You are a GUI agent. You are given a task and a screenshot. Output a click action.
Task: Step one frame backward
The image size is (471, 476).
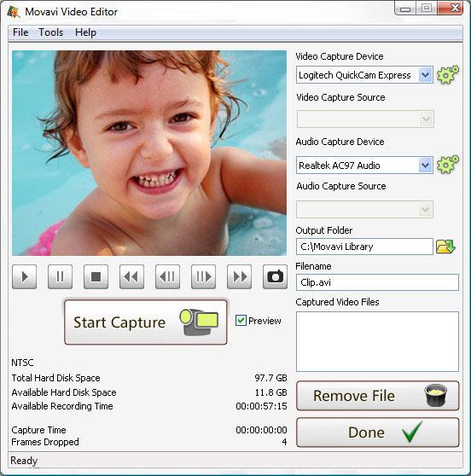click(167, 276)
